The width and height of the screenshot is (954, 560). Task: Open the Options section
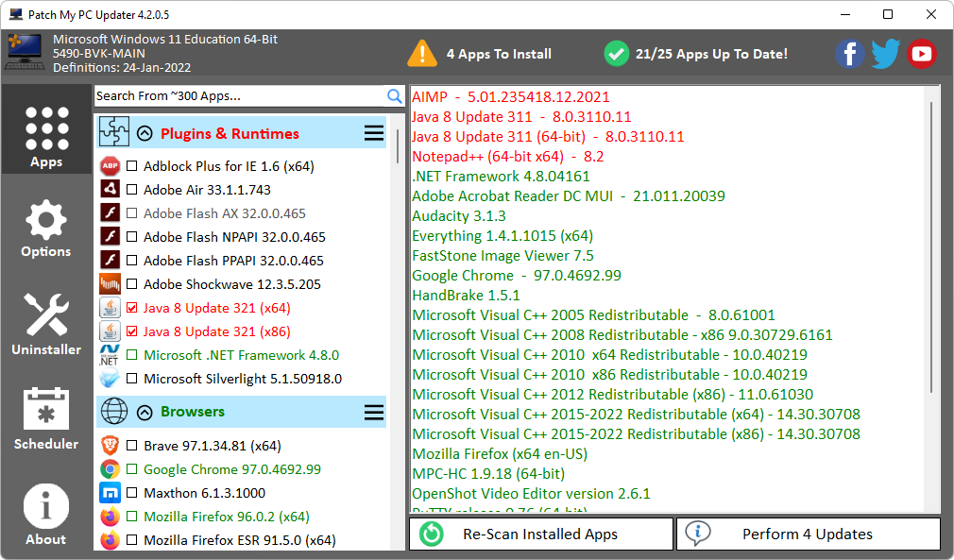coord(46,228)
